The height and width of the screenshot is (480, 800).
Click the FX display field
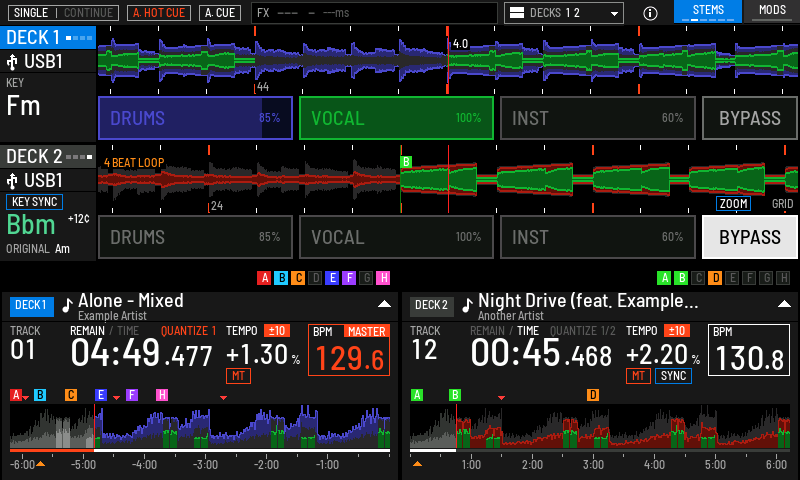[374, 13]
